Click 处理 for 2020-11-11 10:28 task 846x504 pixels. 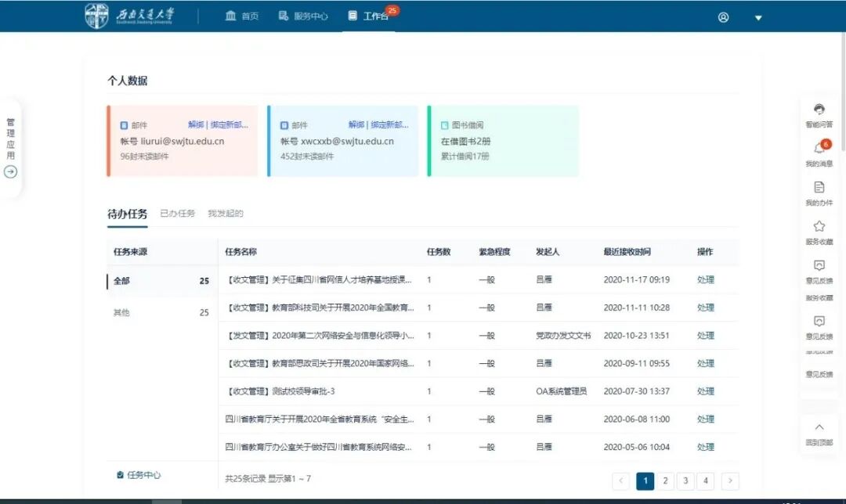pos(706,308)
